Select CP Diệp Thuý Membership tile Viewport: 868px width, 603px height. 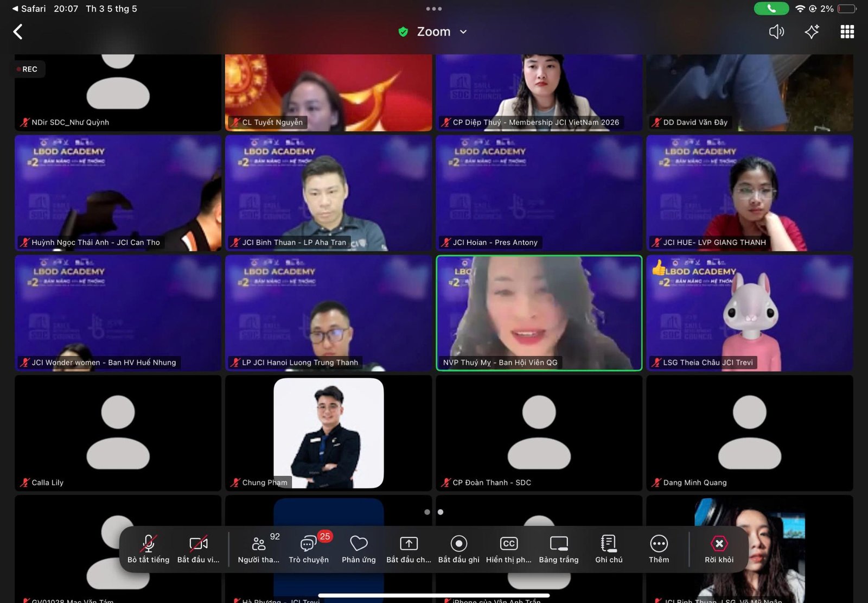(x=539, y=92)
